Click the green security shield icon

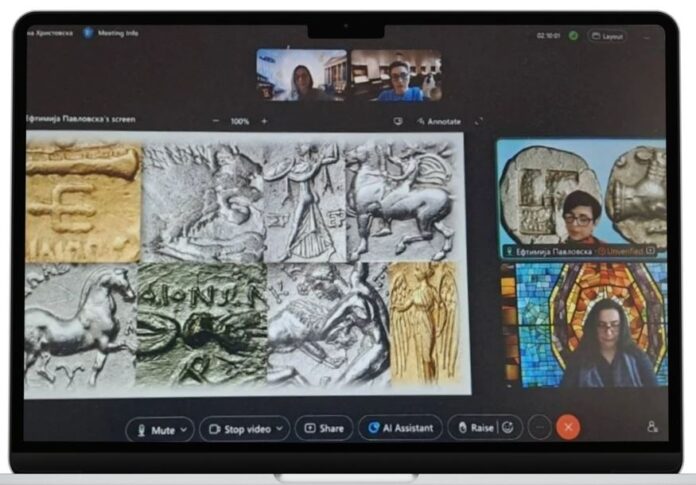573,35
